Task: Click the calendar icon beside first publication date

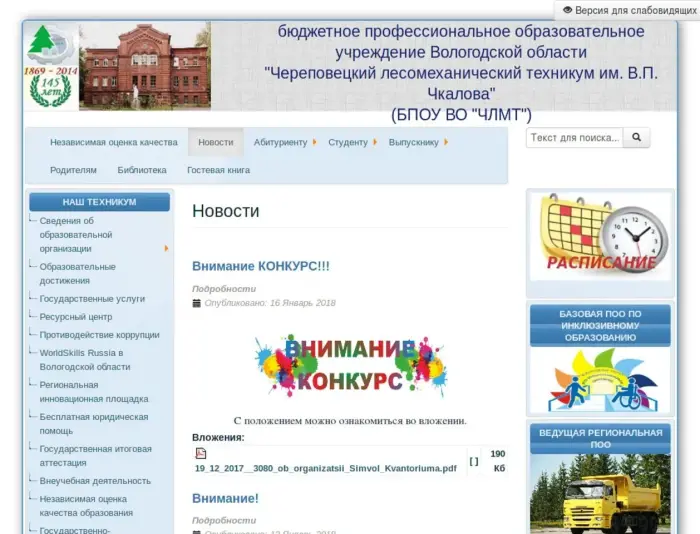Action: click(196, 303)
